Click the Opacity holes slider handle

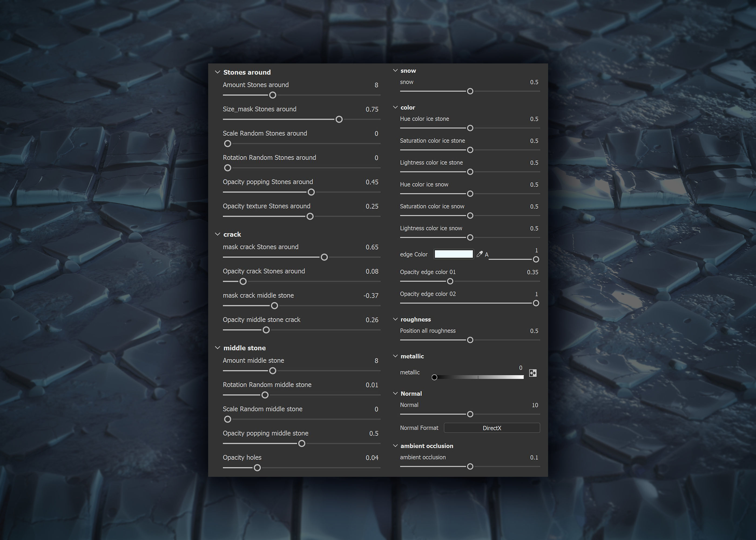[257, 468]
